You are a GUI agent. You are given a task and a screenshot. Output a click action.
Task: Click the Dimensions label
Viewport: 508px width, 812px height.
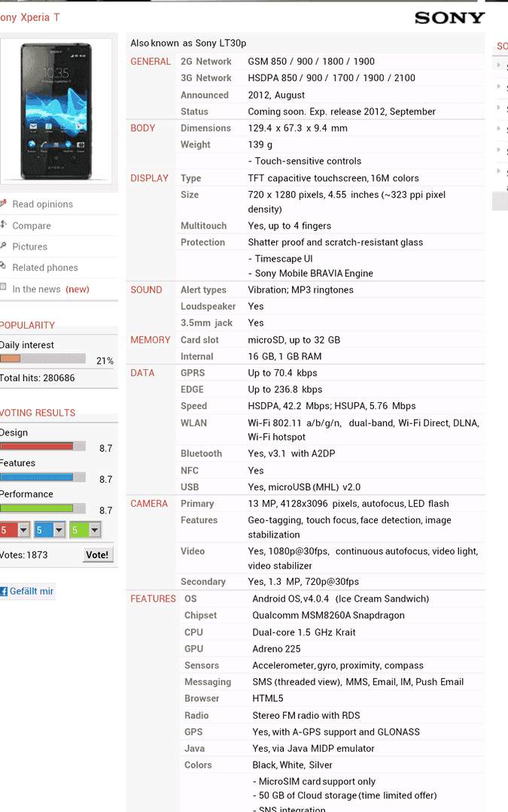[x=205, y=128]
